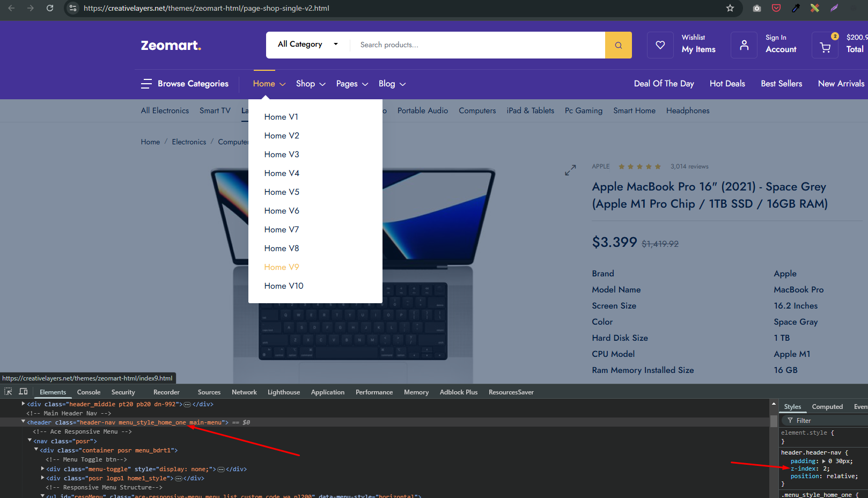Expand the menu-toggle div node
Screen dimensions: 868x498
(42, 468)
